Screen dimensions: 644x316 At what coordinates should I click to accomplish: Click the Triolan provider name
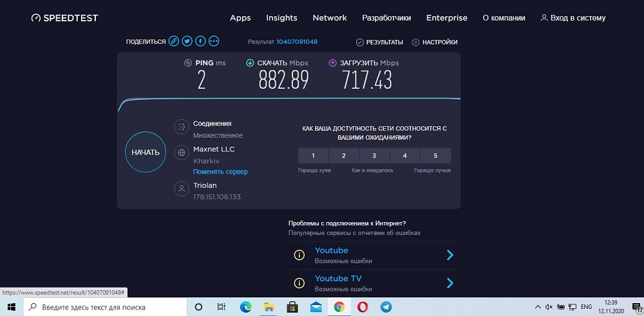(x=205, y=185)
